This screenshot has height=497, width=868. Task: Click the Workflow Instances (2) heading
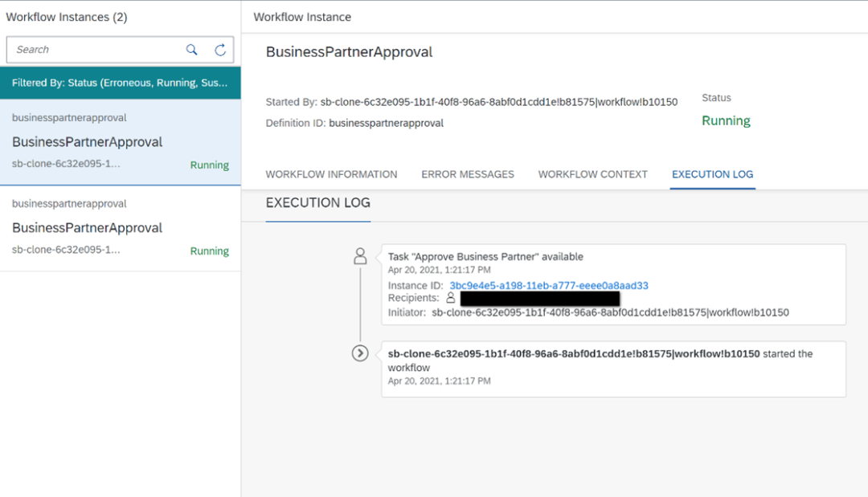[67, 17]
